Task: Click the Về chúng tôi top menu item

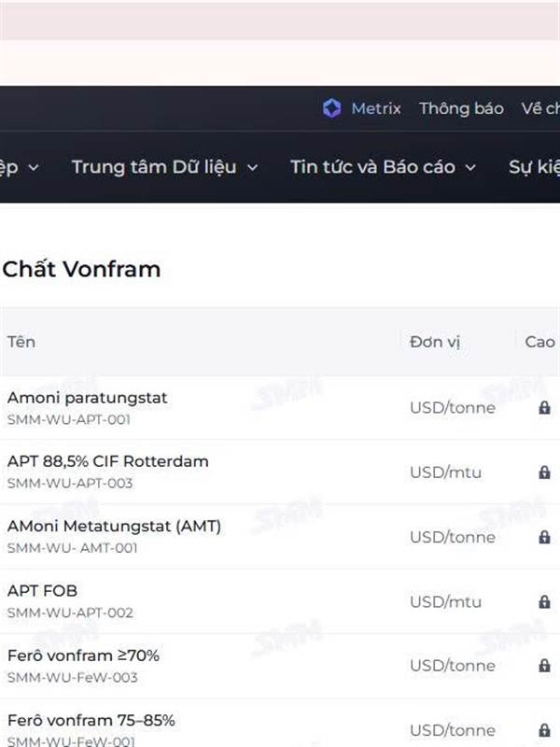Action: click(x=539, y=108)
